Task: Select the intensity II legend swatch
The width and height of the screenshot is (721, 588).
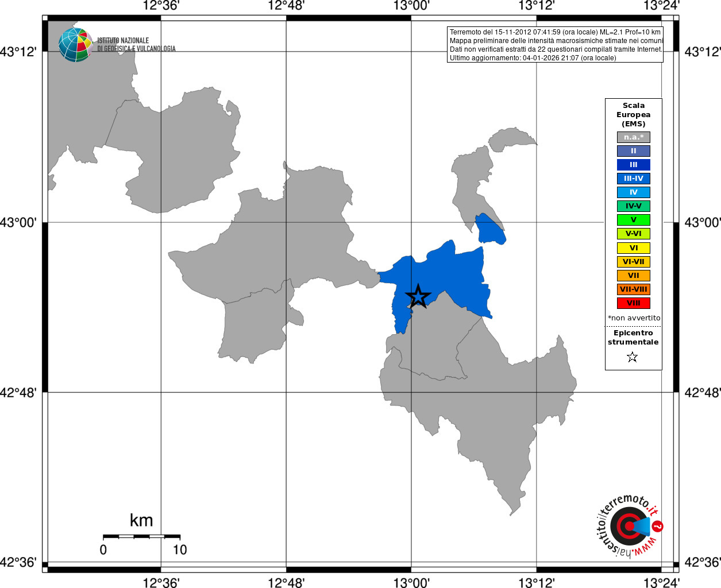Action: coord(634,151)
